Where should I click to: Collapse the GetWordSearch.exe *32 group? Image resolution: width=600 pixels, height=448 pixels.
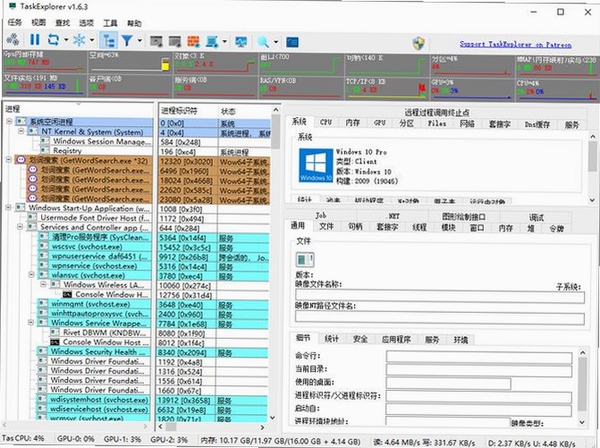[x=9, y=160]
